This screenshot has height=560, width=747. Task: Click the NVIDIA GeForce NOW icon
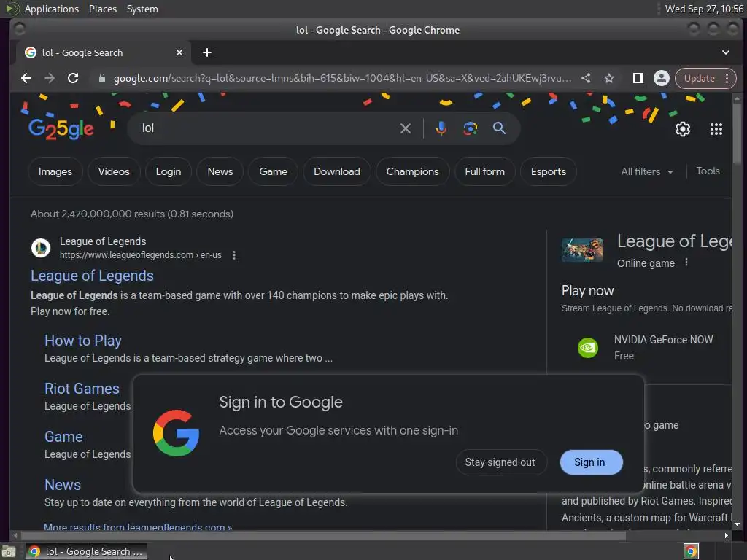pos(588,348)
